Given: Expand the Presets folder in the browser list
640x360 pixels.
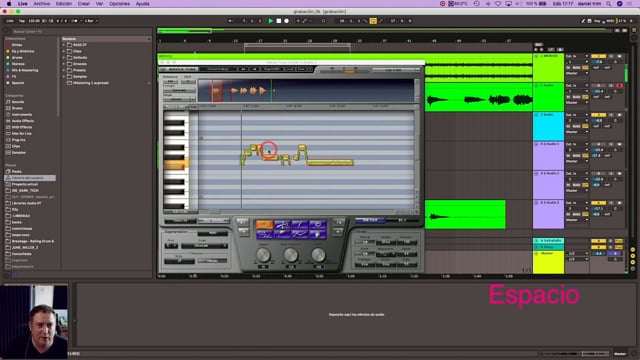Looking at the screenshot, I should click(x=64, y=70).
